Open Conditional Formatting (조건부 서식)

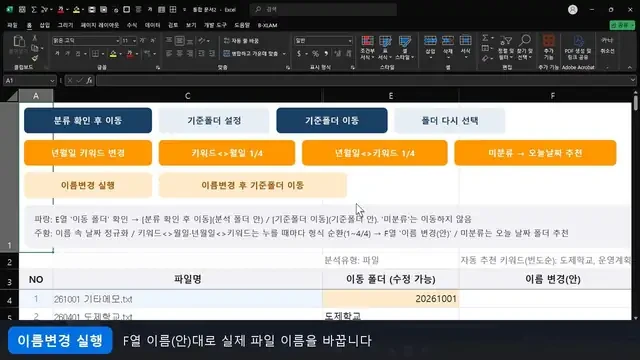point(367,48)
